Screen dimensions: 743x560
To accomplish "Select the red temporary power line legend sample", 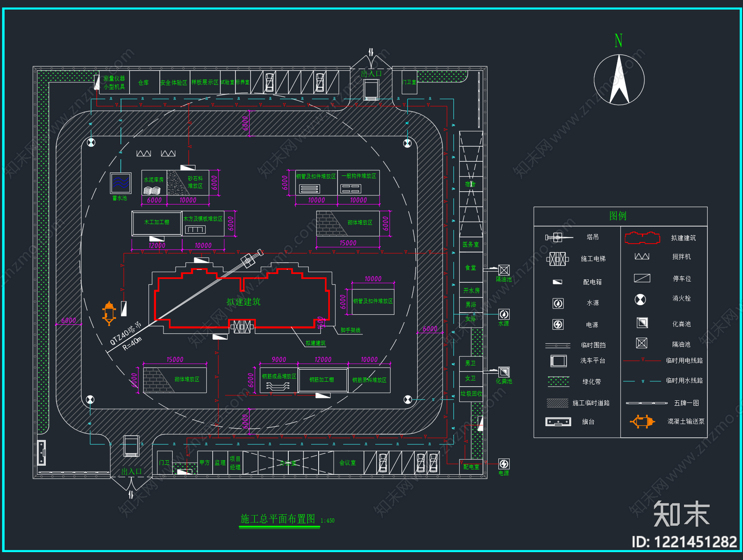I will (x=642, y=360).
